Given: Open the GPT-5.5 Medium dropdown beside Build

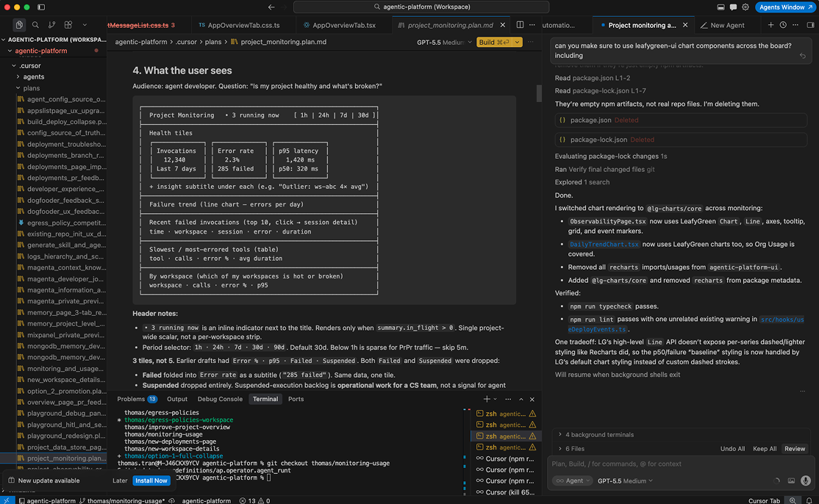Looking at the screenshot, I should [445, 43].
